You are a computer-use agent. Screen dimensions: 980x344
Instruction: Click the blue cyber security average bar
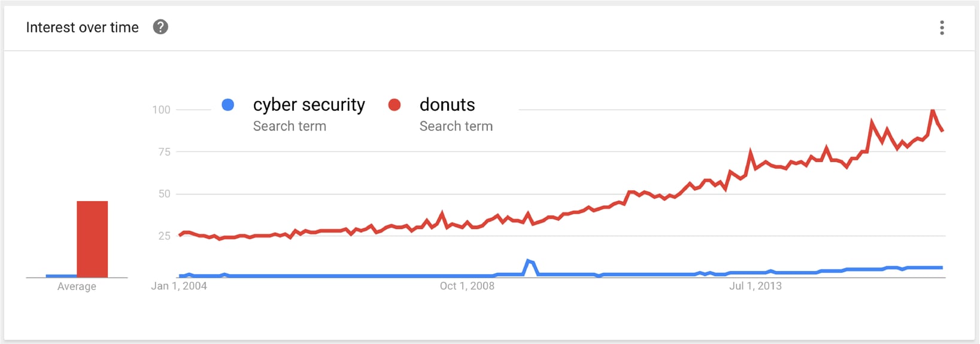61,276
